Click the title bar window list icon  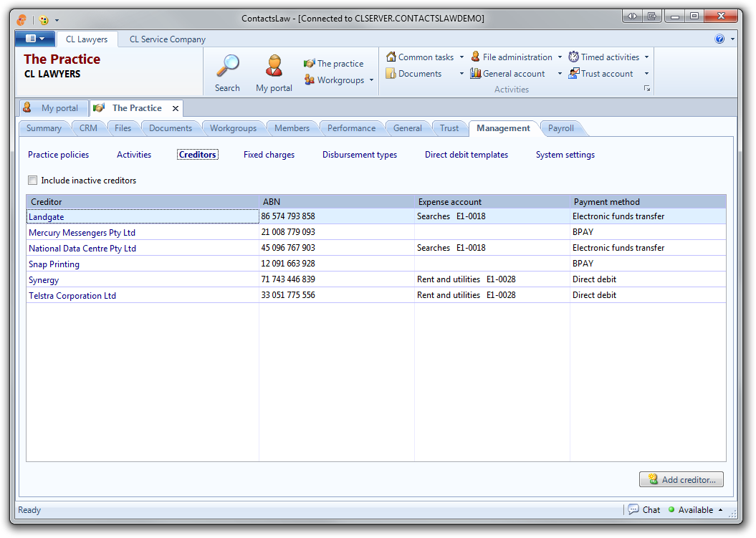[x=652, y=16]
